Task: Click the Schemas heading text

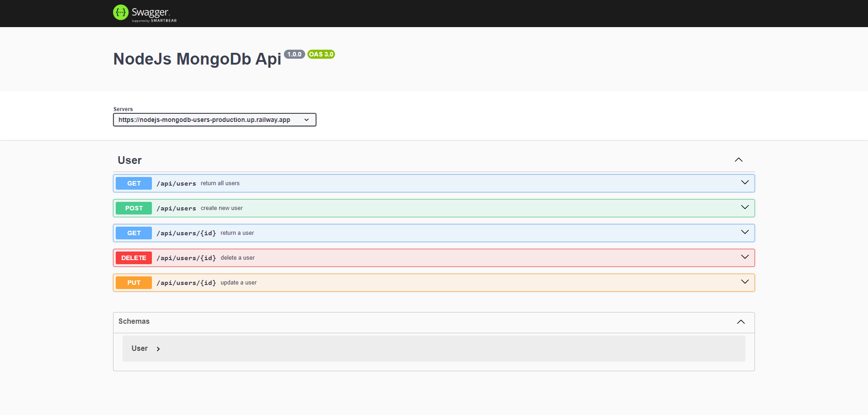Action: click(134, 321)
